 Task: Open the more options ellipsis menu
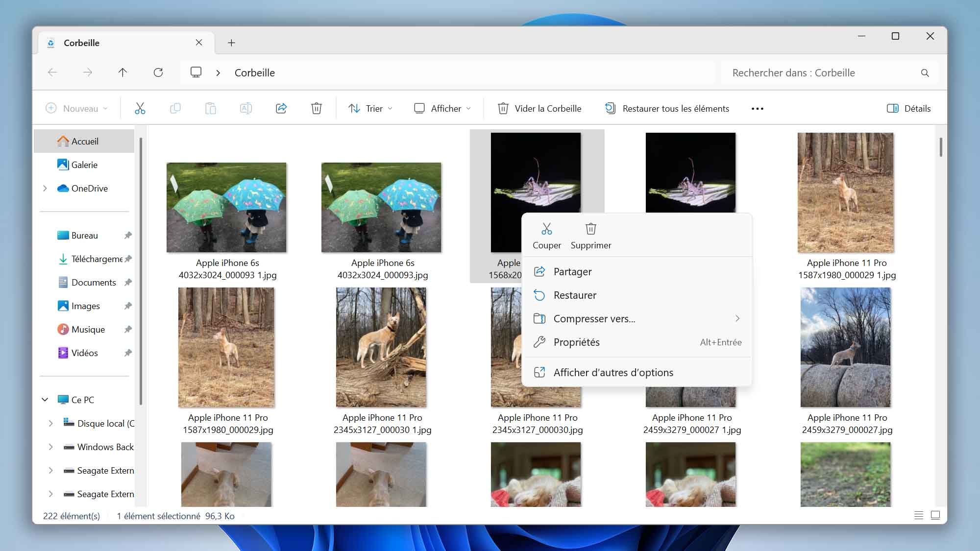click(x=758, y=109)
